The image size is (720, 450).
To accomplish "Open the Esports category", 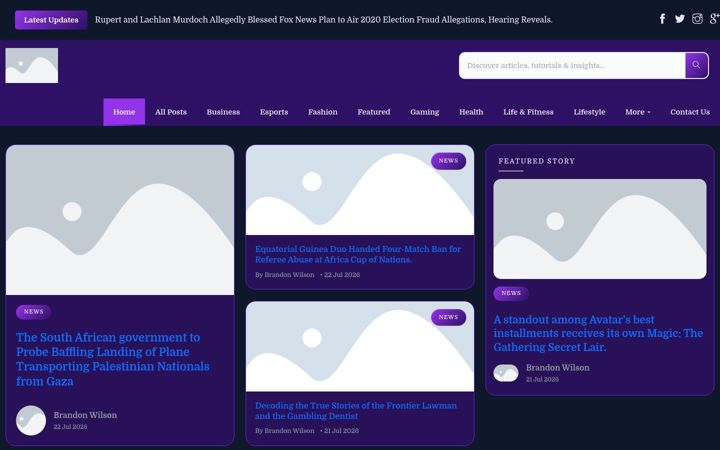I will (x=274, y=112).
